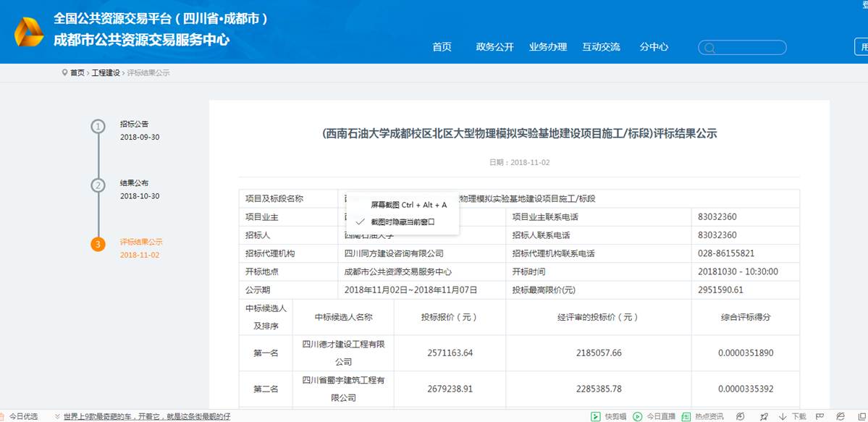Click the date 2018-10-30 under 结果公布

(140, 196)
